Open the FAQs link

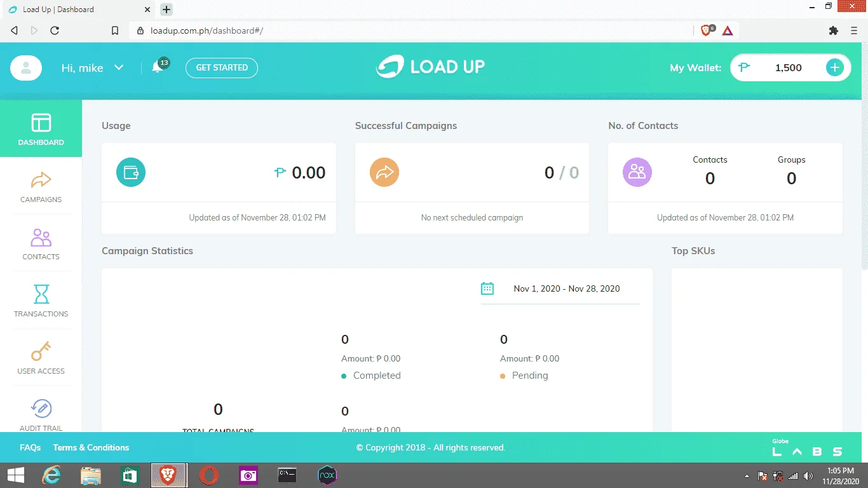tap(31, 447)
